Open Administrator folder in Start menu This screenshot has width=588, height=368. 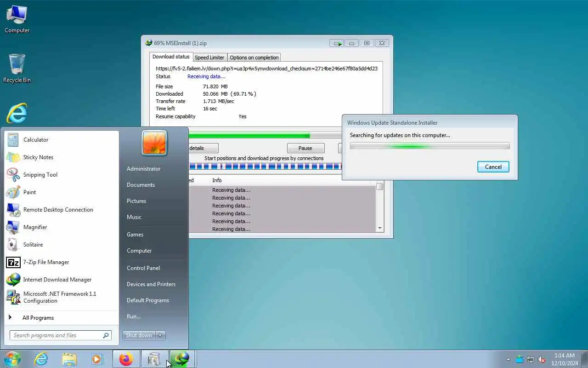coord(144,169)
